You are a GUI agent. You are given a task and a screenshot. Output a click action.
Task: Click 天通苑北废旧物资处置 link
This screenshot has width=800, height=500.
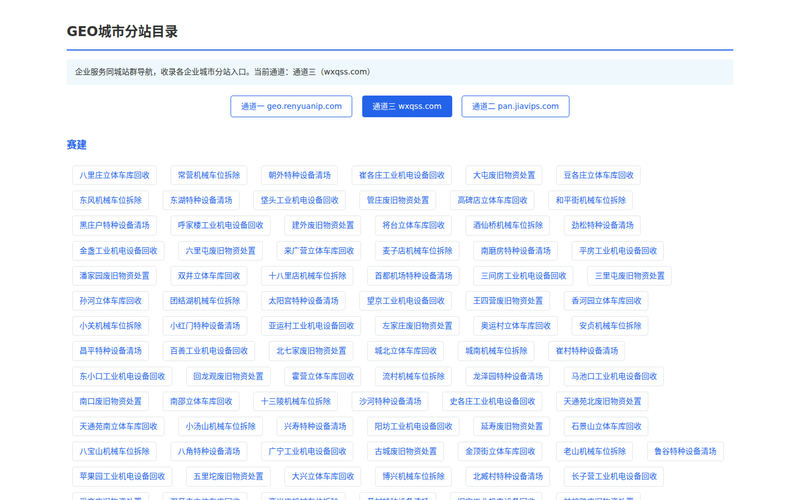coord(602,401)
